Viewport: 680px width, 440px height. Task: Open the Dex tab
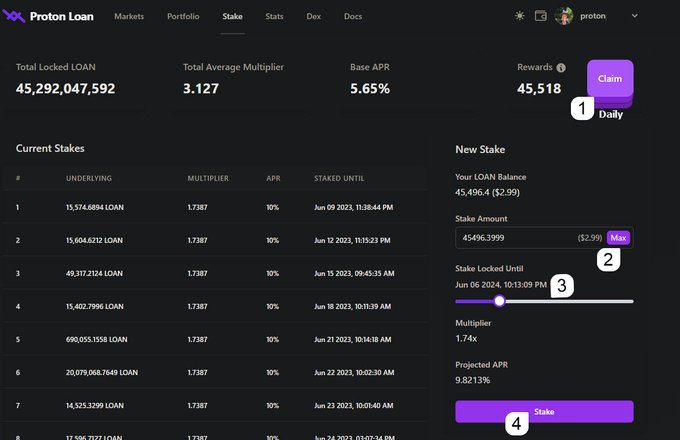click(x=314, y=16)
